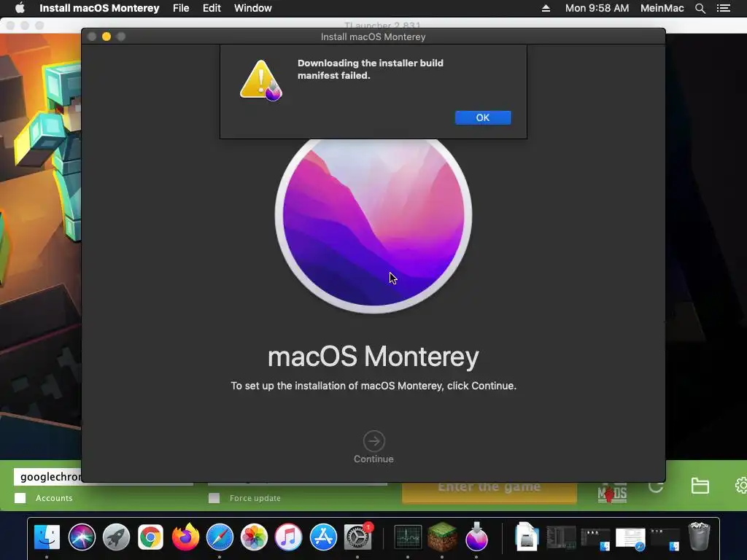Screen dimensions: 747x560
Task: Open the MeinMac user menu
Action: [x=662, y=8]
